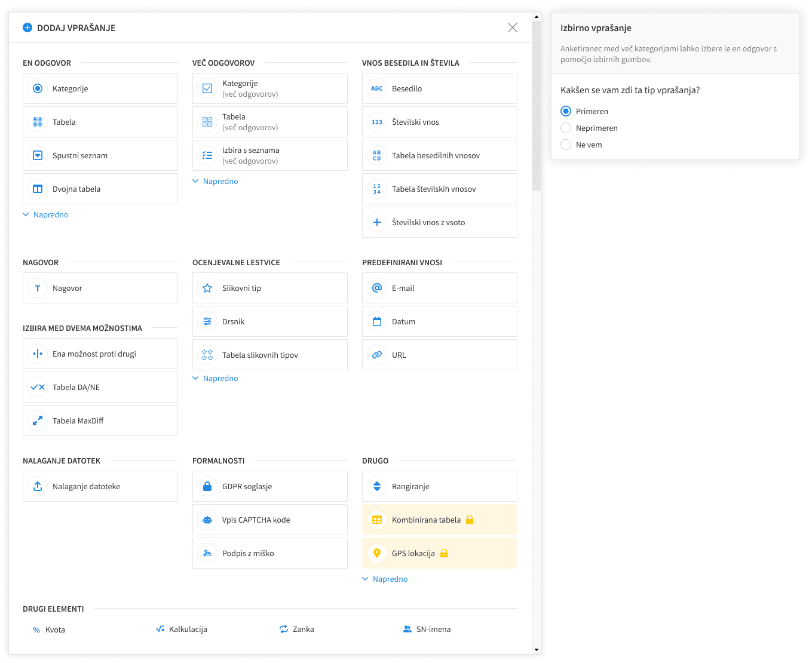Open the Dvojna tabela question type
Screen dimensions: 812x663
point(100,189)
